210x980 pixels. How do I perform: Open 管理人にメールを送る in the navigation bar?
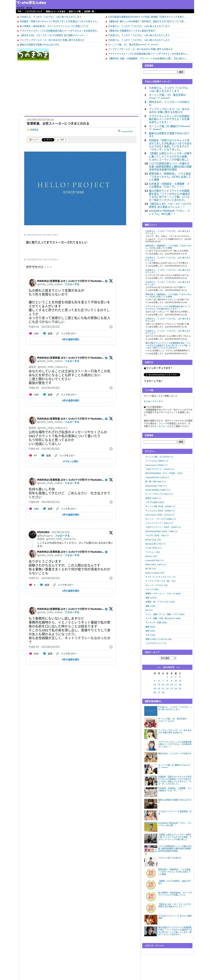pyautogui.click(x=56, y=11)
